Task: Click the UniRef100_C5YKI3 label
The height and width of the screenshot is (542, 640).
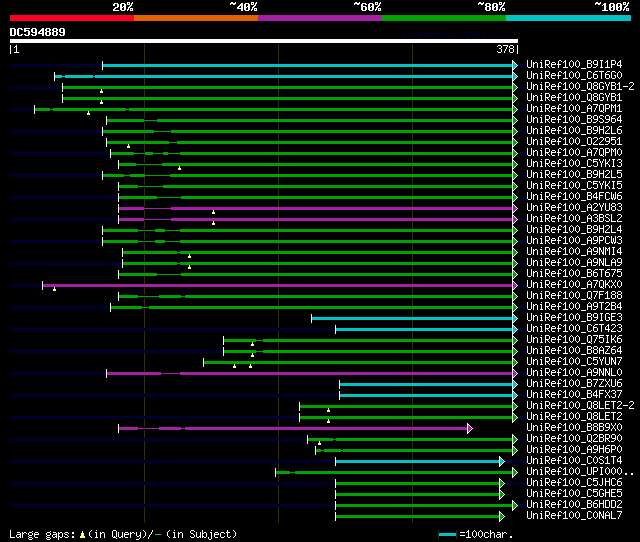Action: click(574, 164)
